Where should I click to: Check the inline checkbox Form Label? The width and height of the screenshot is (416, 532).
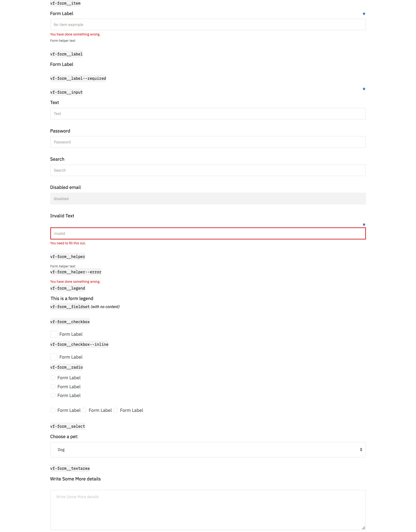coord(54,357)
